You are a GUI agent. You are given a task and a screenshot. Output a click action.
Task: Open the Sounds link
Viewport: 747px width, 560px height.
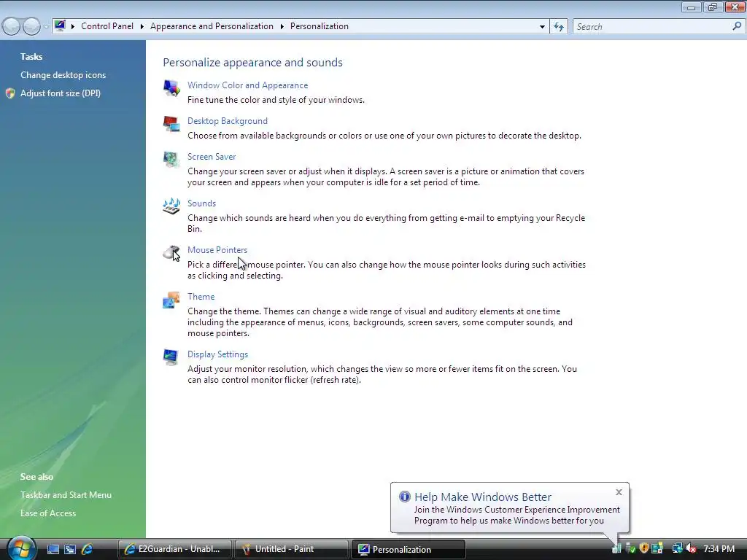201,203
